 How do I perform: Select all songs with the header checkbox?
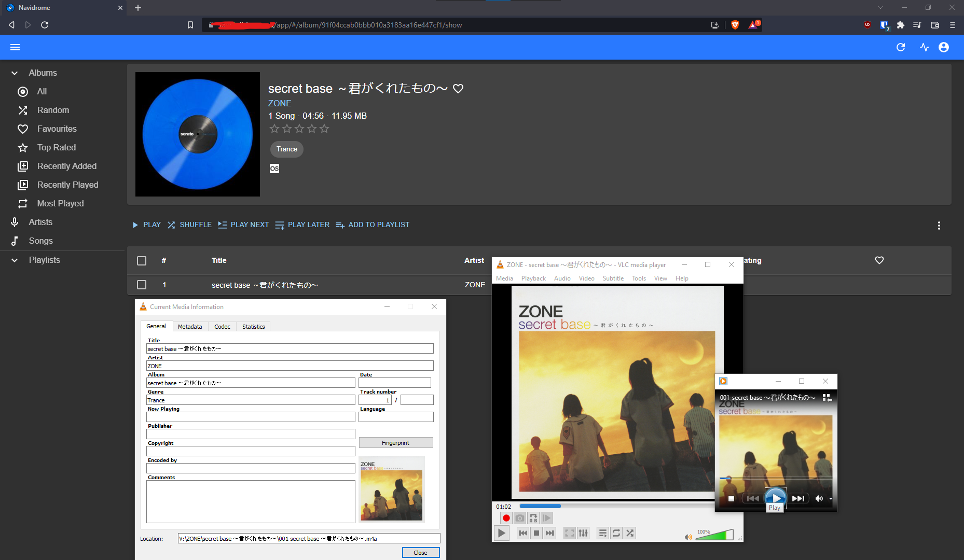(x=141, y=261)
